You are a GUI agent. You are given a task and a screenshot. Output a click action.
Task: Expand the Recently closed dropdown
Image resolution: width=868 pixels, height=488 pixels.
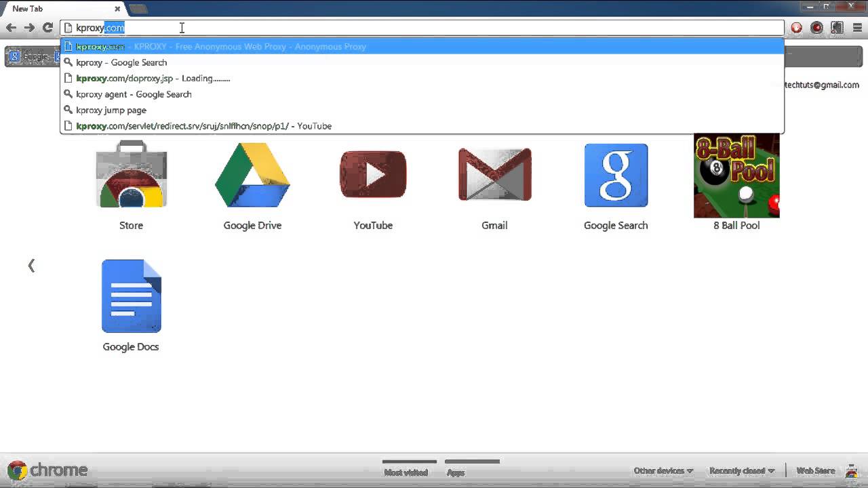point(742,470)
